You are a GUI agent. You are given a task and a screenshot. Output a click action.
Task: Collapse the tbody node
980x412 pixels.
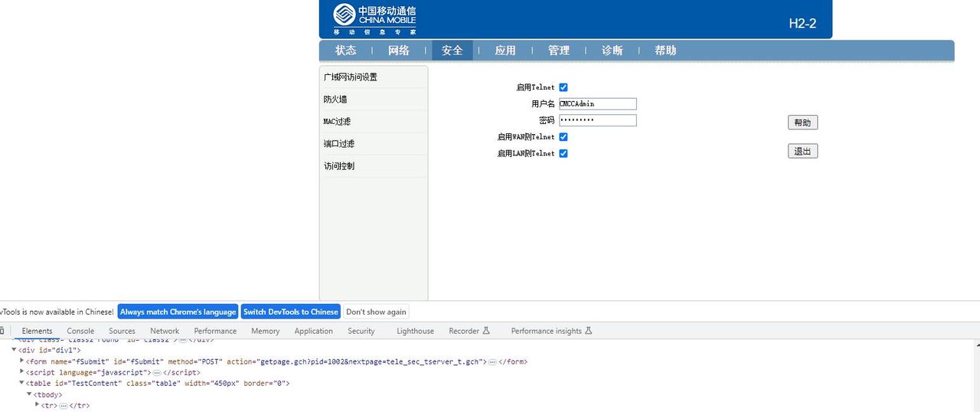[x=30, y=394]
